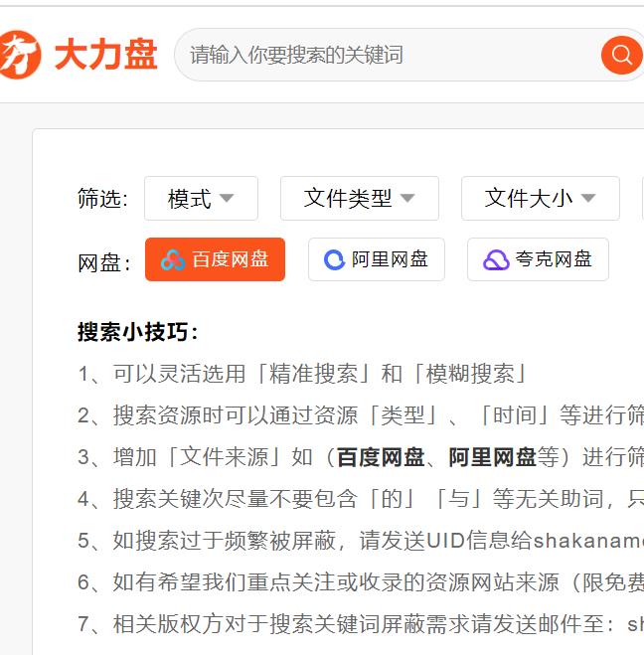Screen dimensions: 644x655
Task: Click the 网盘 label
Action: (x=104, y=263)
